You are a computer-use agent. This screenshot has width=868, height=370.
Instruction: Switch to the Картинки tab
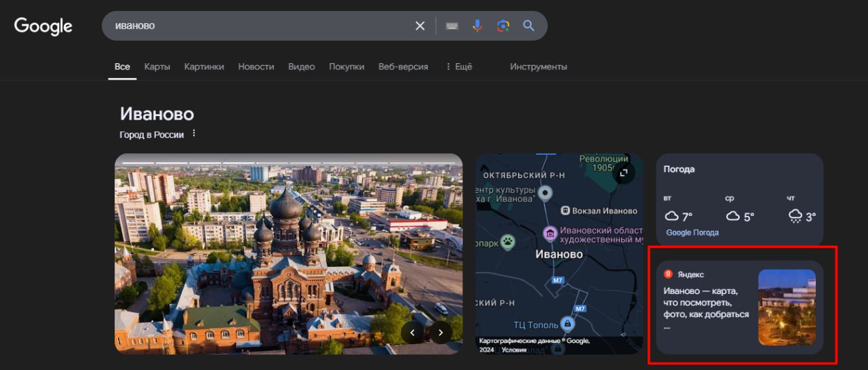tap(204, 67)
